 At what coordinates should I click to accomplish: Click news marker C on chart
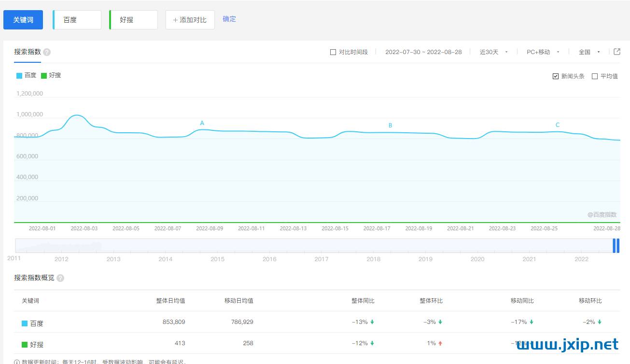pos(558,125)
